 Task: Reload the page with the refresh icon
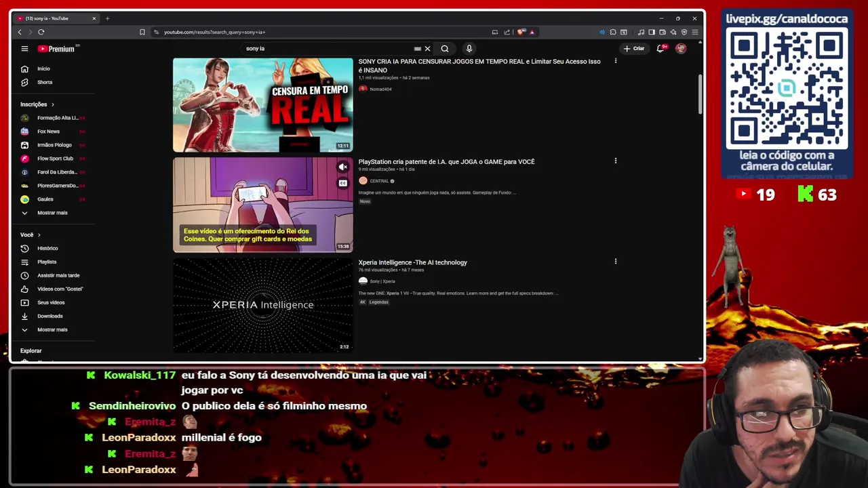[41, 32]
